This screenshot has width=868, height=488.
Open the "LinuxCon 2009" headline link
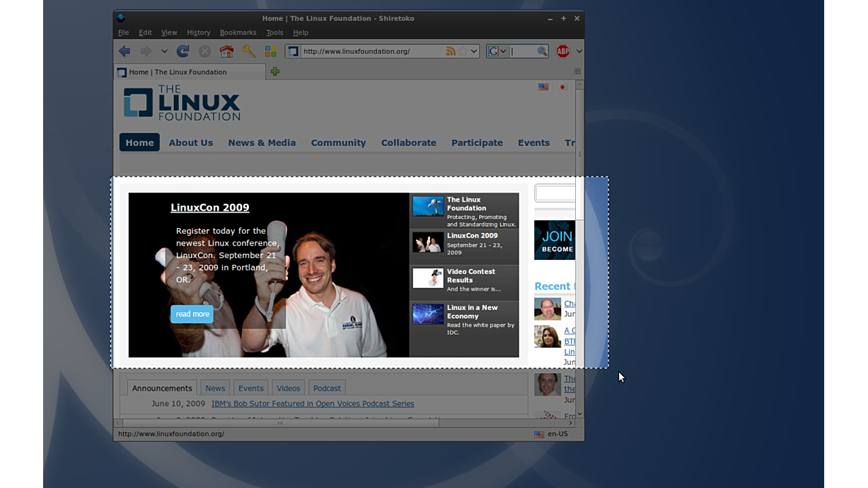click(x=209, y=207)
